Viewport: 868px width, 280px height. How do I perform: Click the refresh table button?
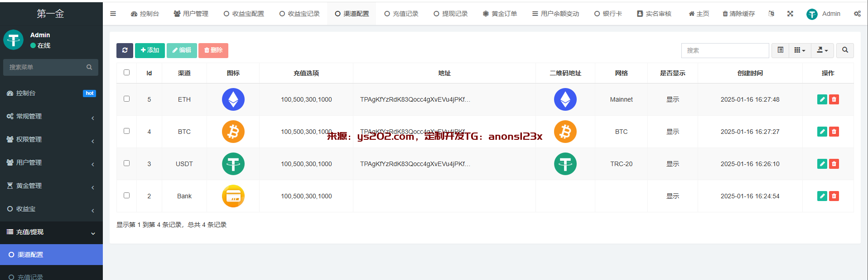pos(125,50)
